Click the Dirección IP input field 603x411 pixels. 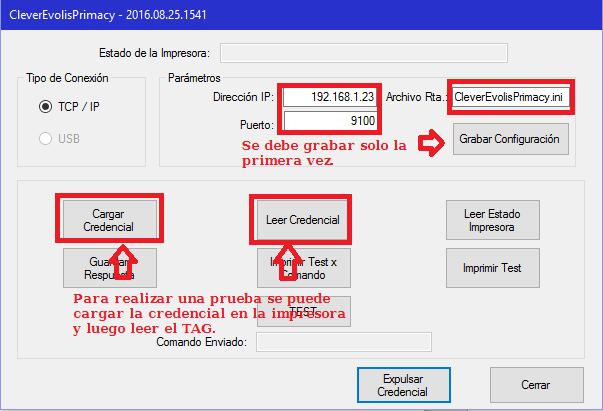click(x=329, y=98)
